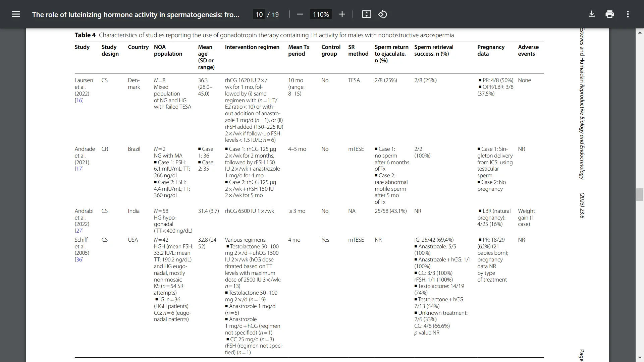This screenshot has height=362, width=644.
Task: Click the 'Study design' column header
Action: click(110, 50)
